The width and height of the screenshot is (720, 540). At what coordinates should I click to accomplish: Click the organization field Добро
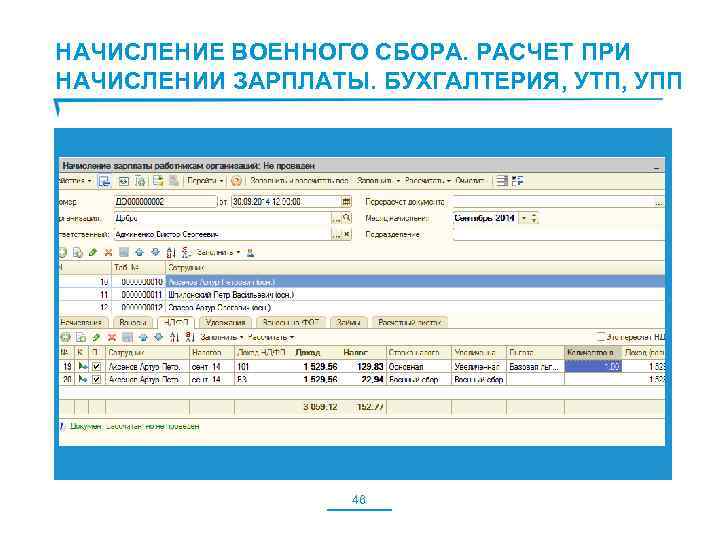click(x=222, y=218)
